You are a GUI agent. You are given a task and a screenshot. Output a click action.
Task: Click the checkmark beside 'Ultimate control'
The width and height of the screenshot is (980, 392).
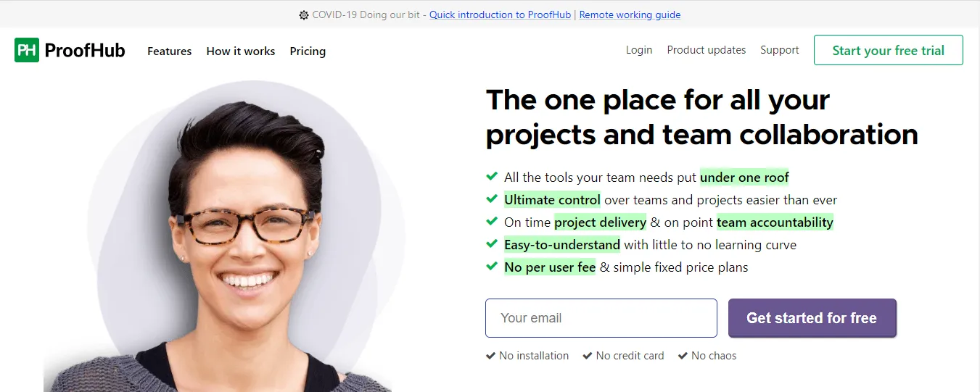491,199
